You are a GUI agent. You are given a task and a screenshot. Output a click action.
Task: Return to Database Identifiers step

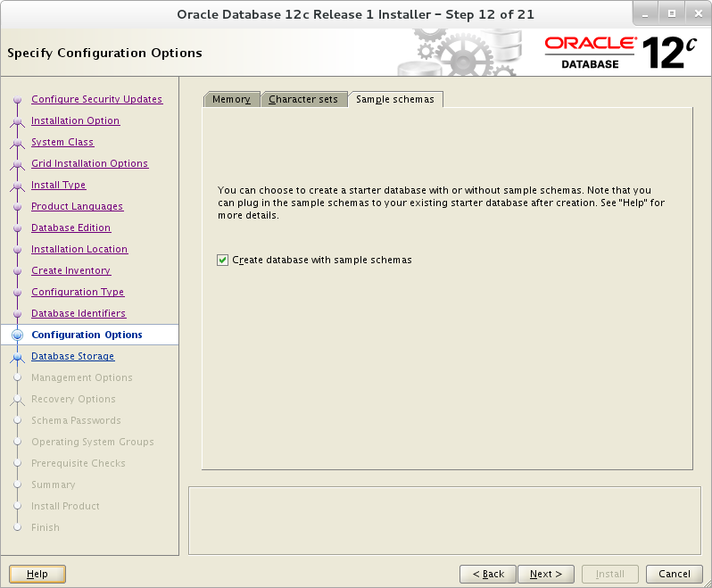pyautogui.click(x=79, y=314)
